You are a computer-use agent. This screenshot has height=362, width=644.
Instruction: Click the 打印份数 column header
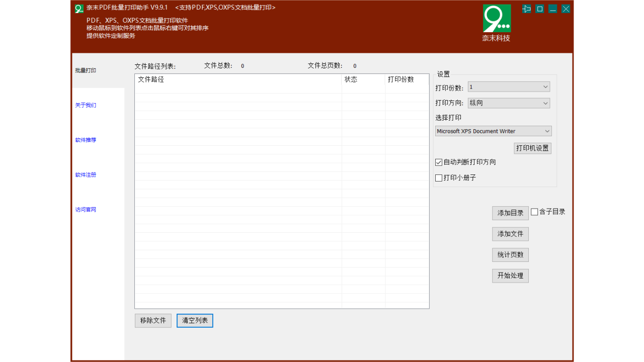point(407,79)
